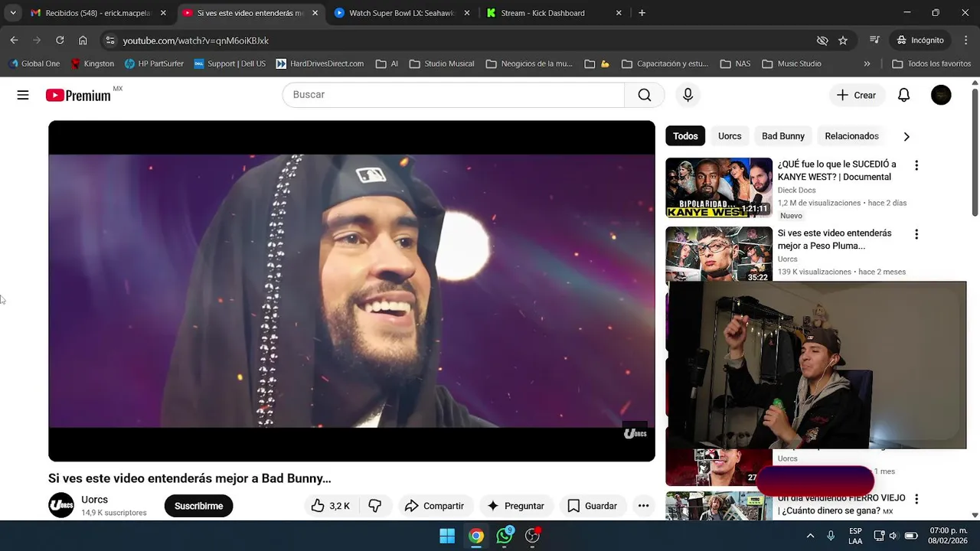Show hidden system tray icons
Viewport: 980px width, 551px height.
(810, 536)
